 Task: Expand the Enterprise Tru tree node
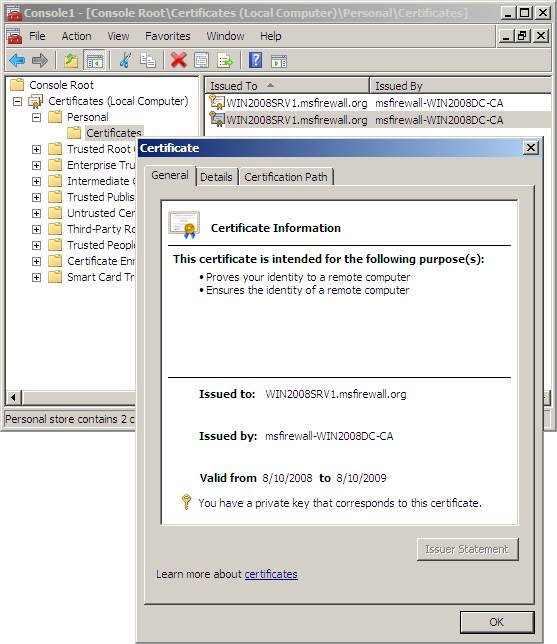[37, 166]
